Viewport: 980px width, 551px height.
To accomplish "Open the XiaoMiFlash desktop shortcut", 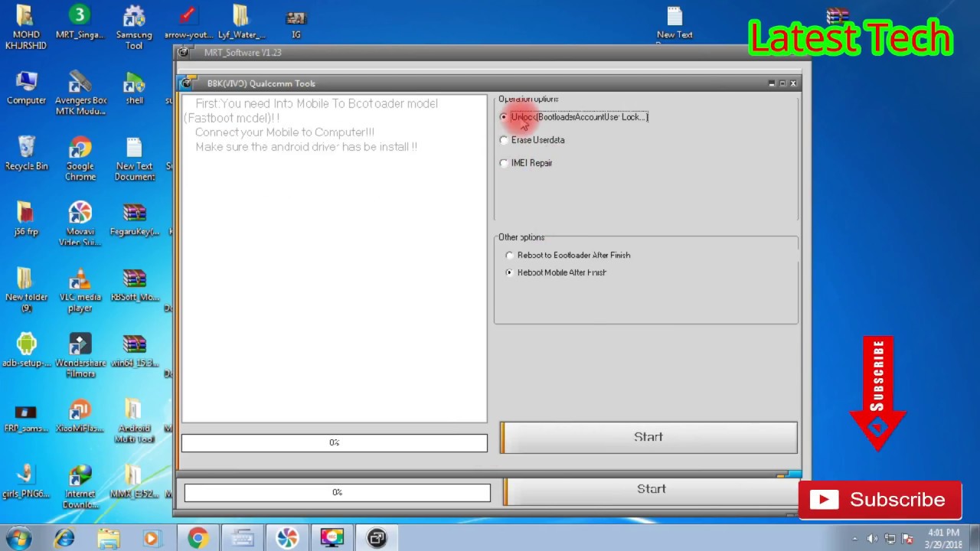I will click(80, 417).
